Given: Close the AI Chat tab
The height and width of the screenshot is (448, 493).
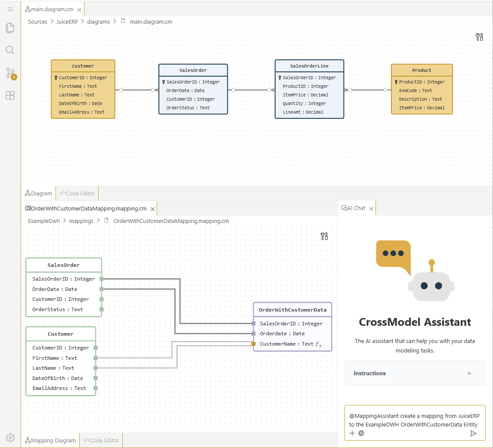Looking at the screenshot, I should tap(371, 209).
